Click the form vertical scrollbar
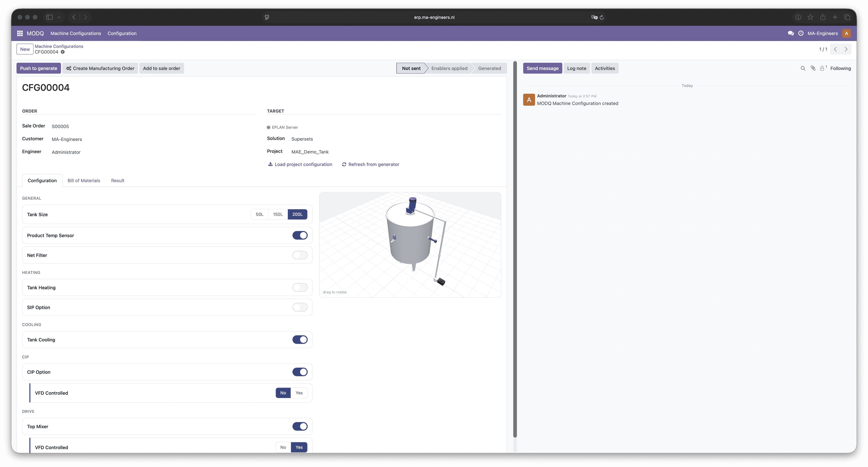 pos(515,249)
